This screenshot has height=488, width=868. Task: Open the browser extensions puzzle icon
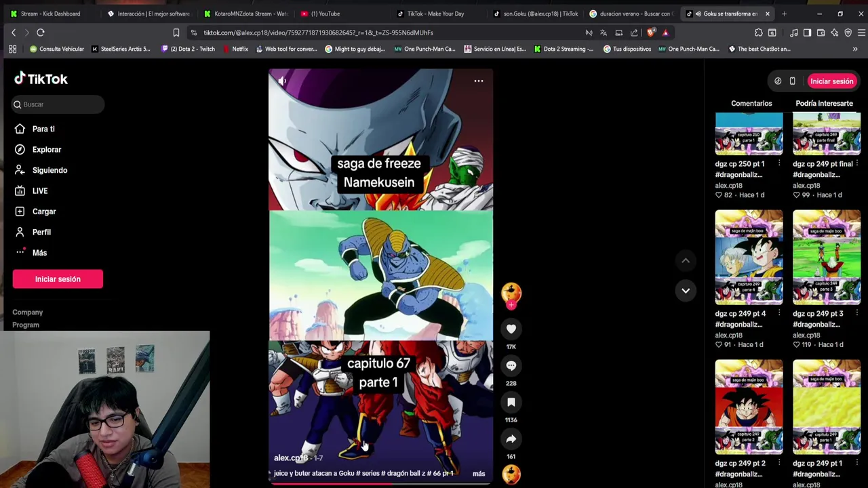pyautogui.click(x=759, y=33)
